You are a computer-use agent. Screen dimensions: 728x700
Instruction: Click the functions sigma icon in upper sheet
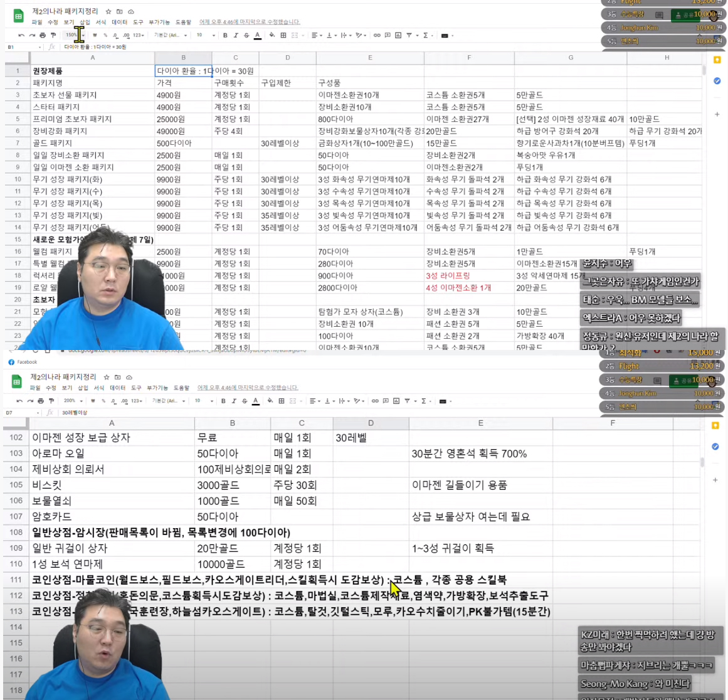425,35
